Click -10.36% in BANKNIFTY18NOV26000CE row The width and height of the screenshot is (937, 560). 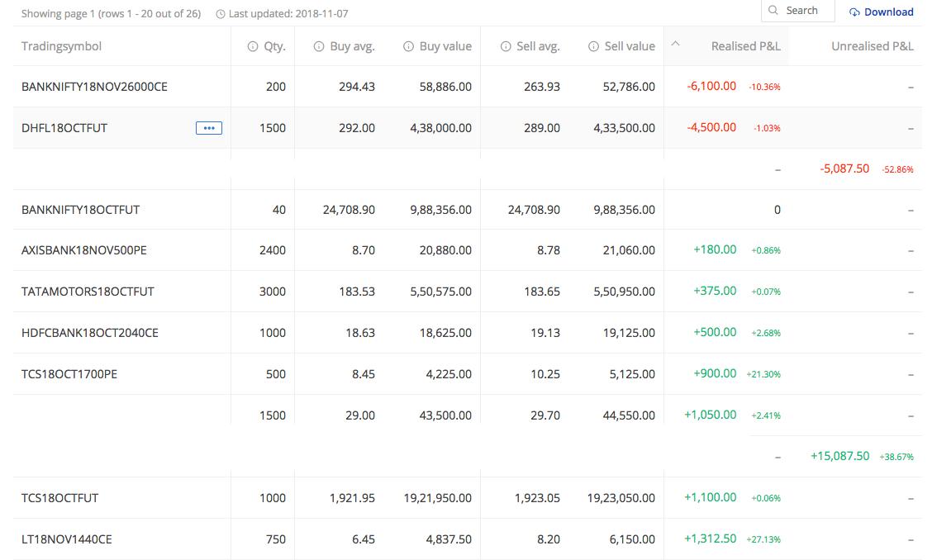coord(765,88)
